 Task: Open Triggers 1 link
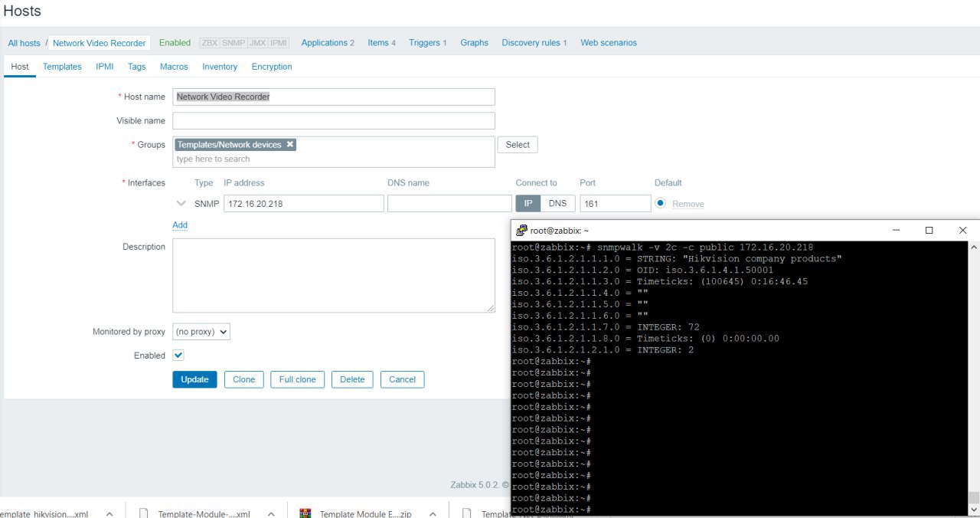428,43
